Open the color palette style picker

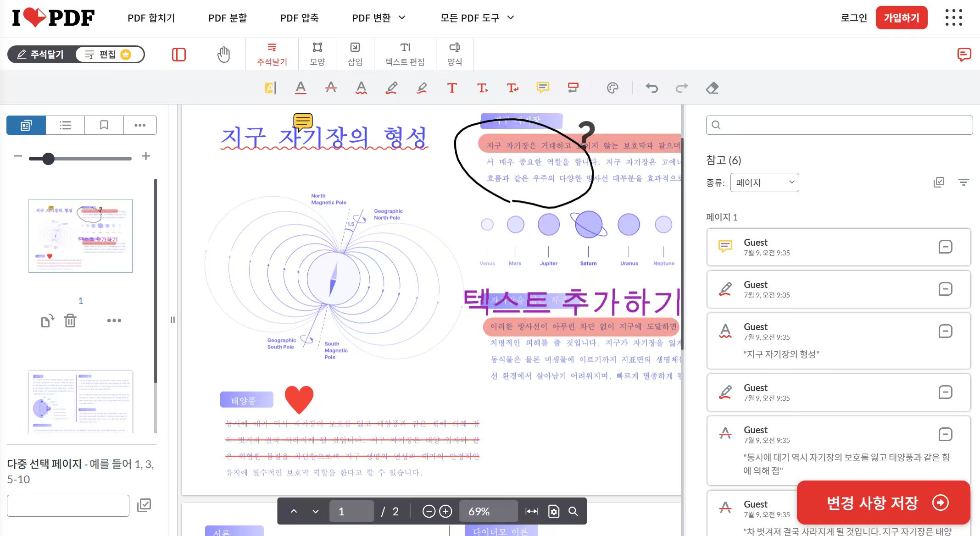pos(612,88)
